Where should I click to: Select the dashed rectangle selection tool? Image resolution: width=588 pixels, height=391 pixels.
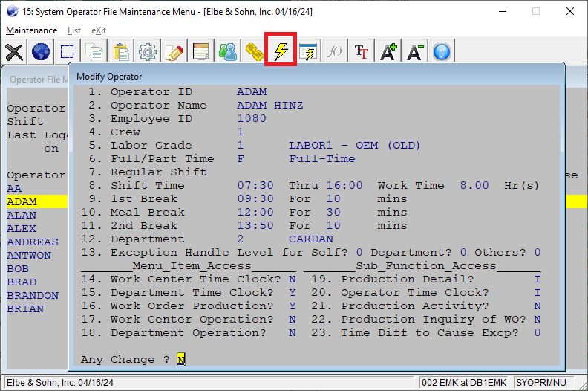67,51
